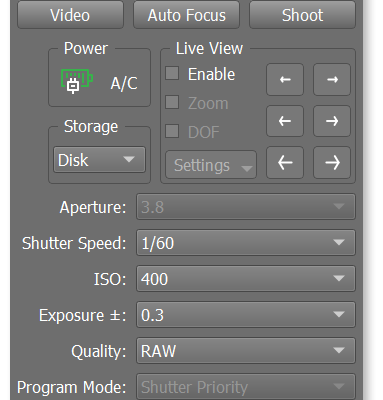Viewport: 383px width, 400px height.
Task: Click the medium left focus arrow button
Action: 285,121
